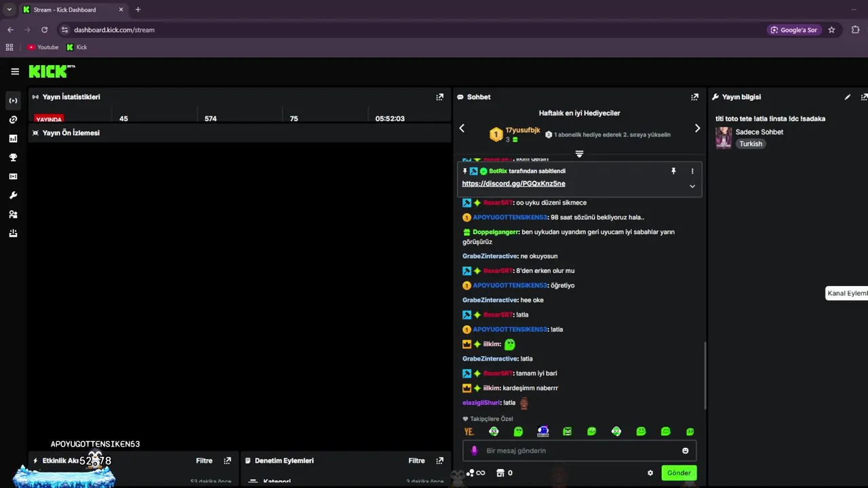Pop out the Sohbet chat panel

tap(694, 97)
